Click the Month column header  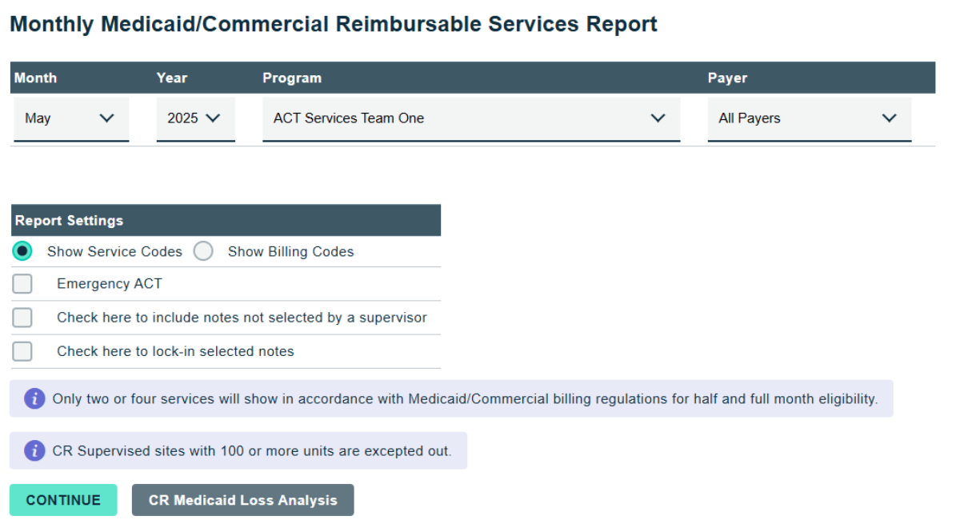(35, 78)
